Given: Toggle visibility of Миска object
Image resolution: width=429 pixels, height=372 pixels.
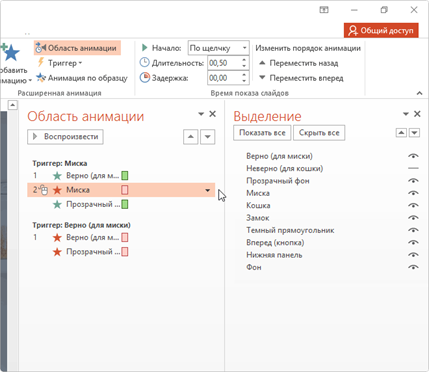Looking at the screenshot, I should click(413, 193).
